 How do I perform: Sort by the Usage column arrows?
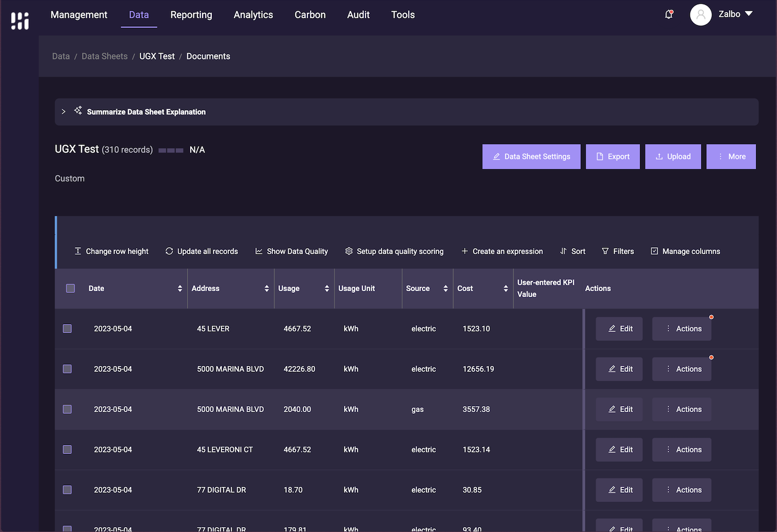pyautogui.click(x=327, y=289)
